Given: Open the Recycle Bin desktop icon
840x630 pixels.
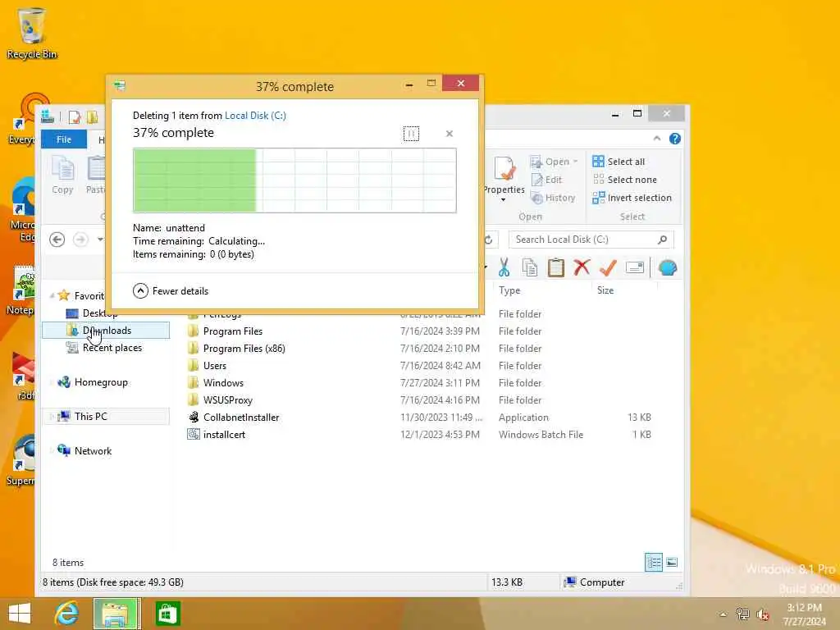Looking at the screenshot, I should tap(32, 33).
